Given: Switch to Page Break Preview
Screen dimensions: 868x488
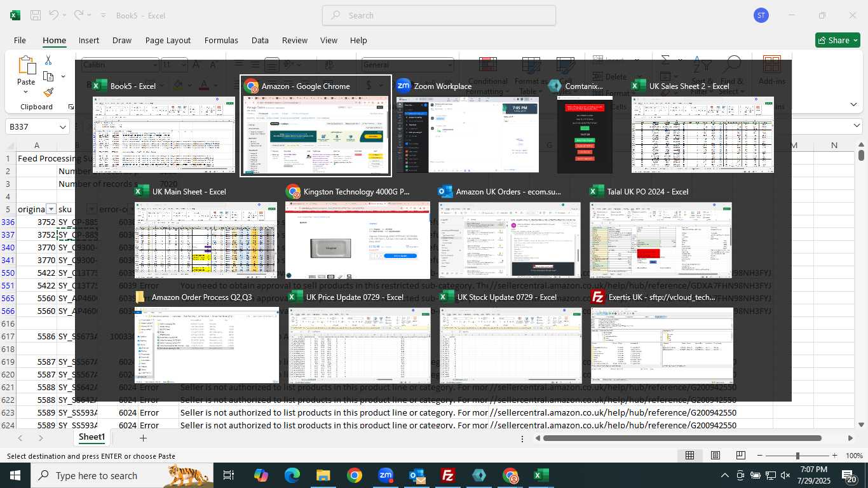Looking at the screenshot, I should click(740, 456).
